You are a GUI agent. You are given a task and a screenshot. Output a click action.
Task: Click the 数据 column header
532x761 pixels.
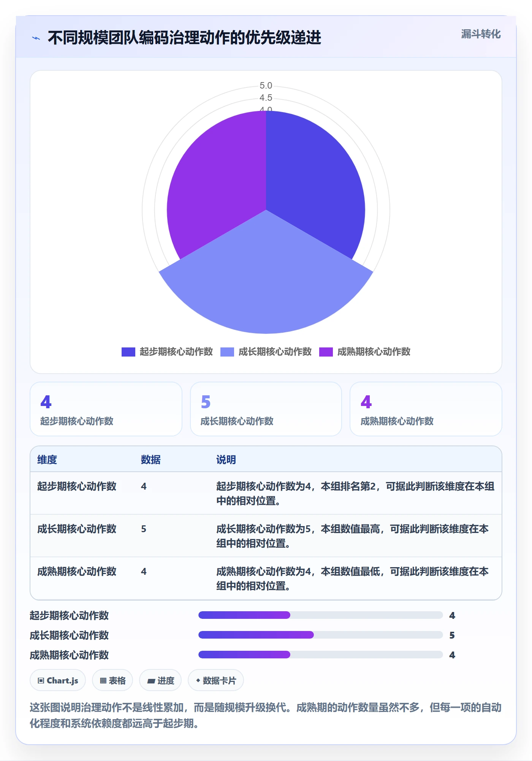tap(151, 460)
